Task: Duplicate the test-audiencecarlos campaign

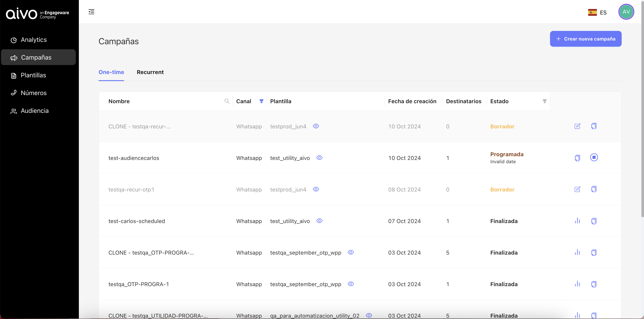Action: 577,158
